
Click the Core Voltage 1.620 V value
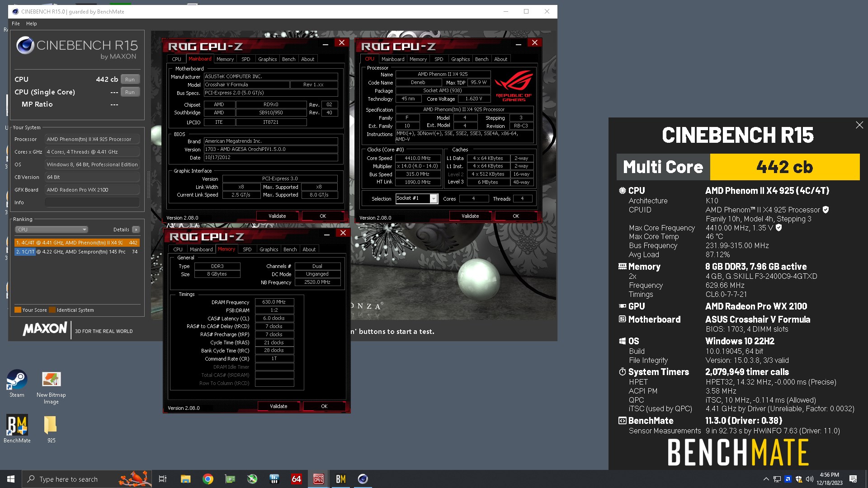point(474,99)
